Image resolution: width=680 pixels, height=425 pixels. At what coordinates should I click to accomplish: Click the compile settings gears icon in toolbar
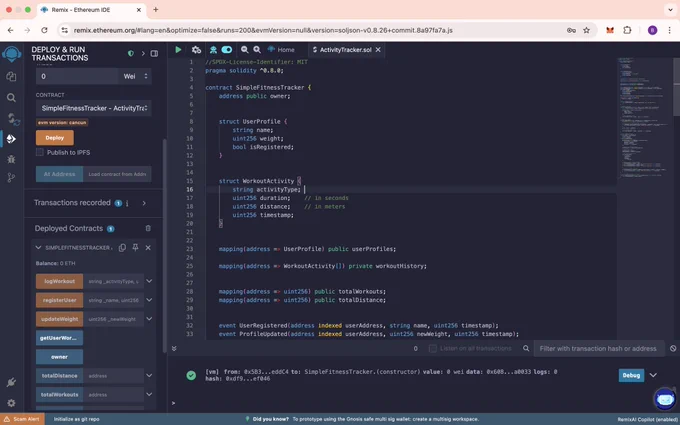[x=196, y=50]
